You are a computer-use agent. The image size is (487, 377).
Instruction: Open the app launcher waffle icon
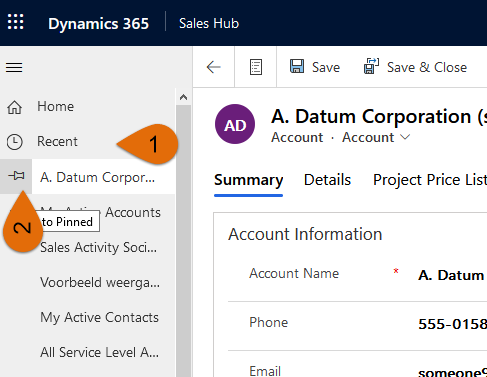pos(15,22)
